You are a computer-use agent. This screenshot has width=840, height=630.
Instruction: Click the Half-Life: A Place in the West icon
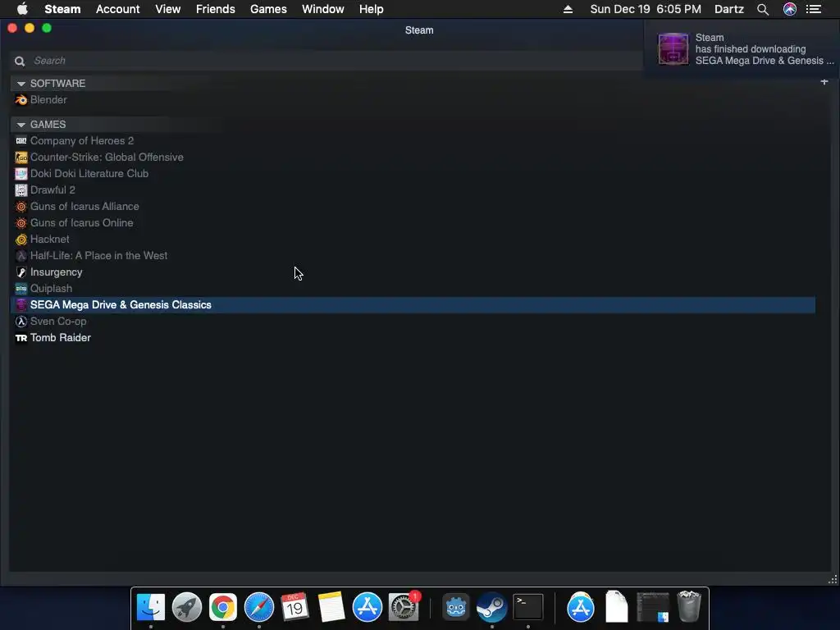(21, 256)
